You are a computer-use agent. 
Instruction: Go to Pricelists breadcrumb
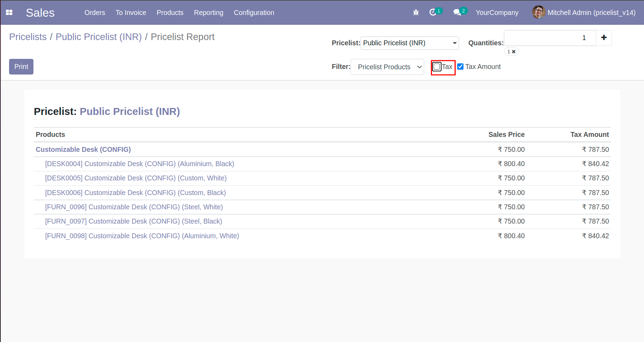click(28, 37)
